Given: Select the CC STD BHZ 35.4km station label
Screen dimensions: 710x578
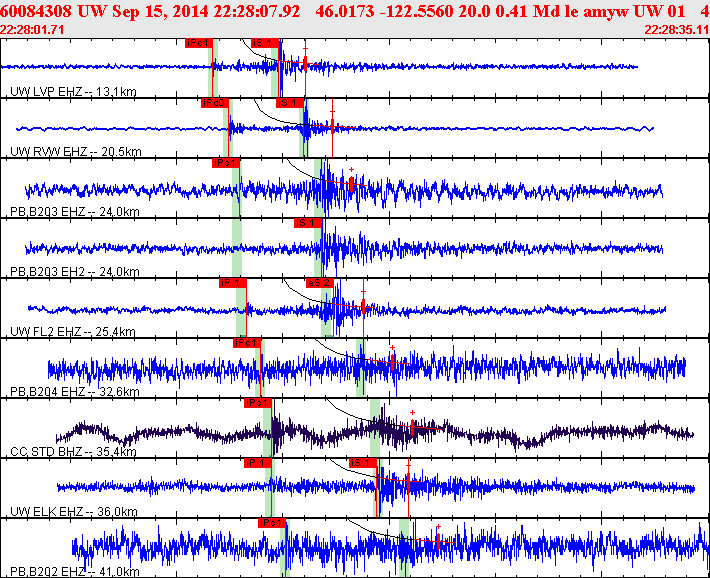Looking at the screenshot, I should (x=73, y=452).
